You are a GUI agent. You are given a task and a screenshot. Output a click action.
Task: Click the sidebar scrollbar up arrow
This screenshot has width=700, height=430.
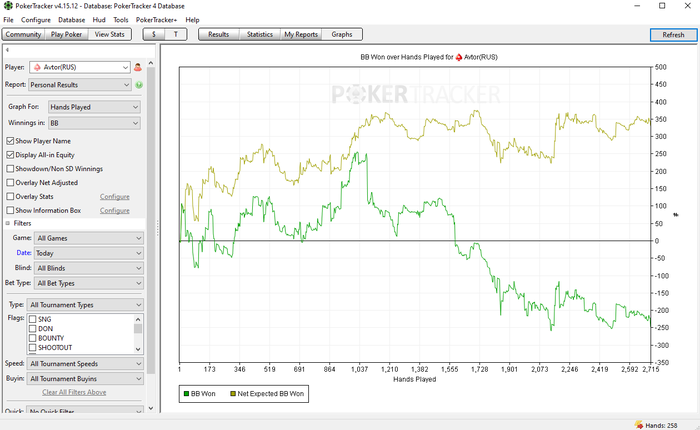[151, 63]
